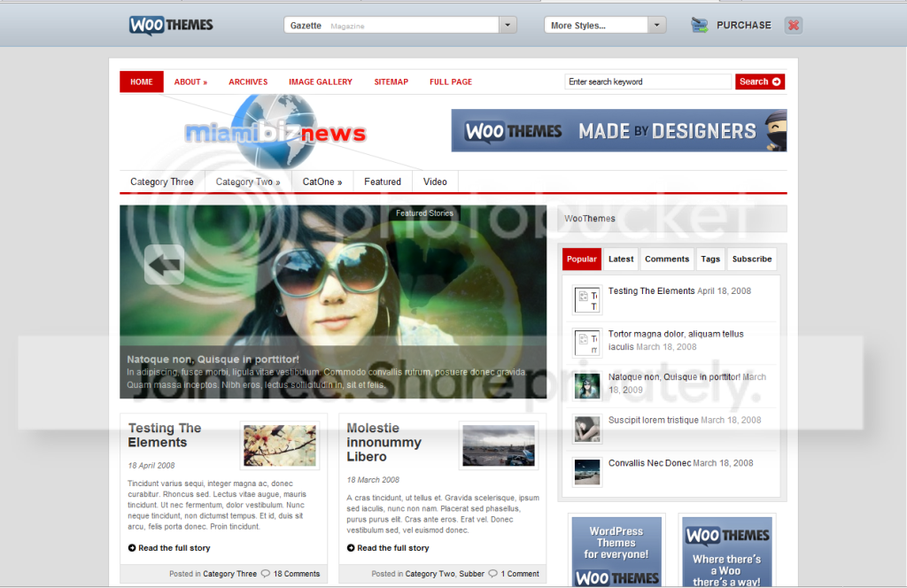Open the FULL PAGE menu item
Image resolution: width=907 pixels, height=588 pixels.
[451, 81]
